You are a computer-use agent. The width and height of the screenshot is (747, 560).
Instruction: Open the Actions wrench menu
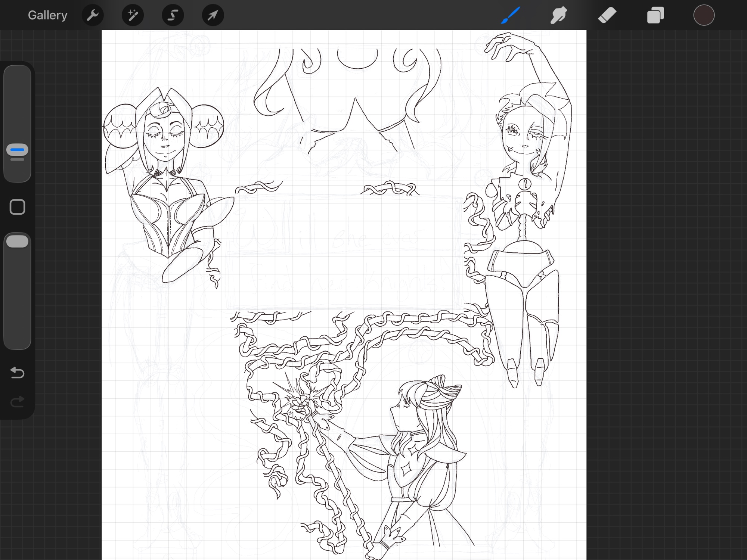[92, 15]
